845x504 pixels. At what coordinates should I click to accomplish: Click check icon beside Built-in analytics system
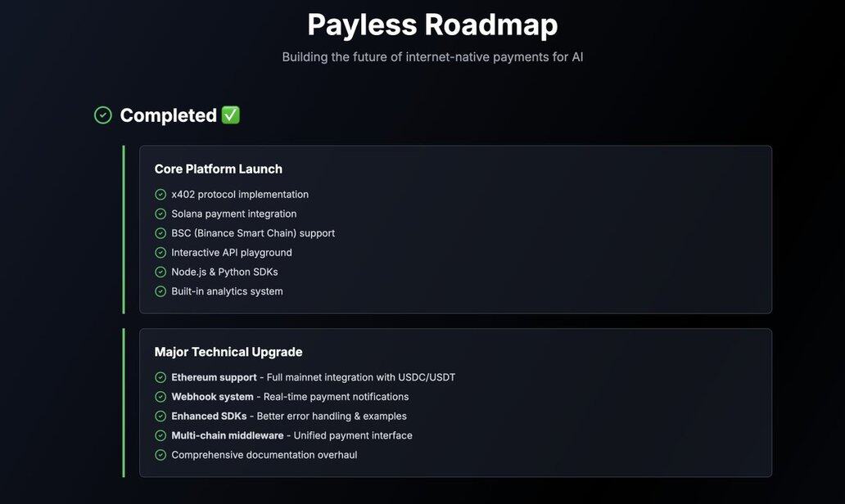coord(160,291)
